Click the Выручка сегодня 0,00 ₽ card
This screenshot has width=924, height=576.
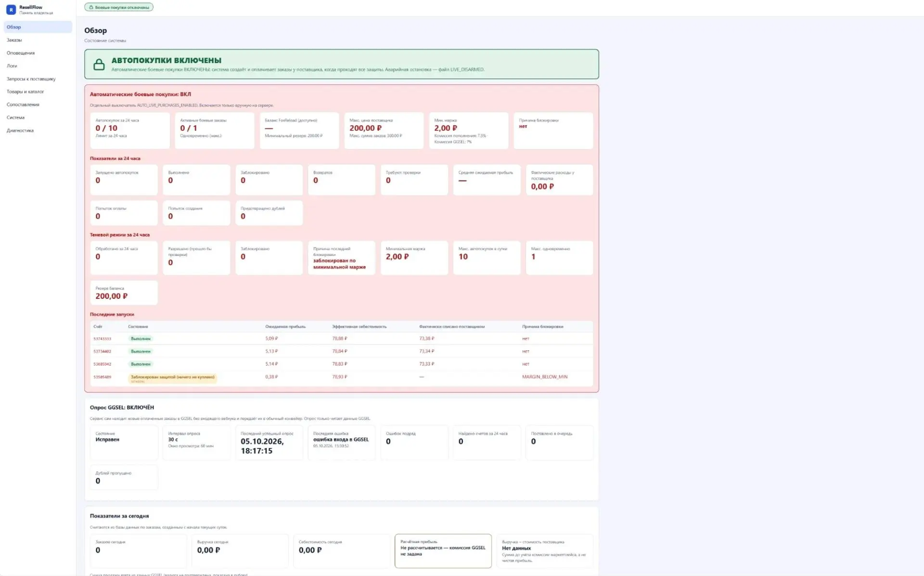(x=240, y=551)
